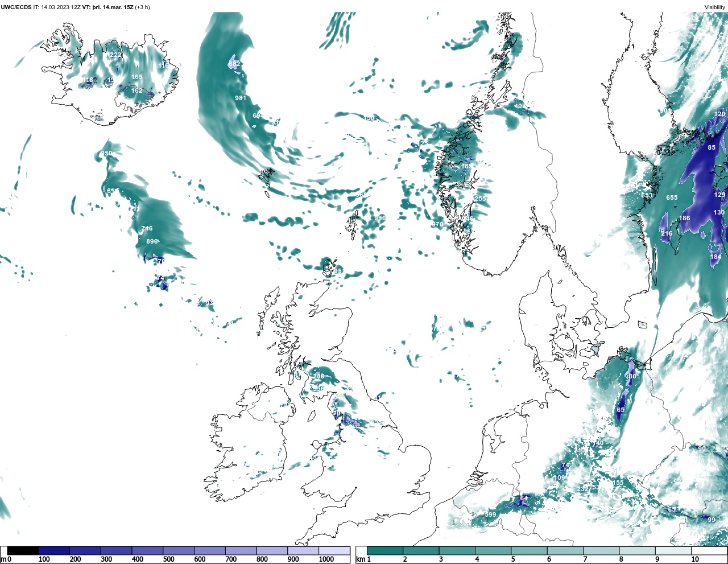
Task: Click the '129' visibility value on map
Action: click(x=719, y=195)
